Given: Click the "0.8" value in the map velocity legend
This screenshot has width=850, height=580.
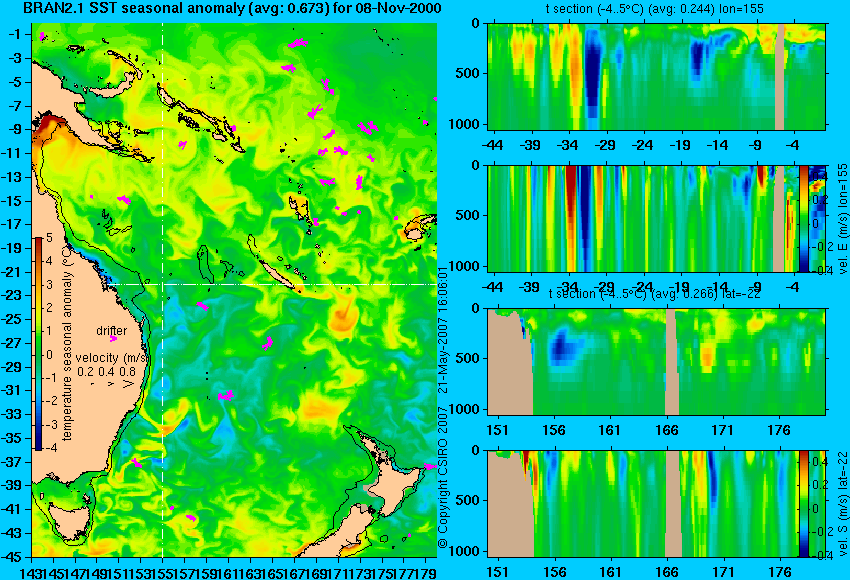Looking at the screenshot, I should [x=127, y=372].
